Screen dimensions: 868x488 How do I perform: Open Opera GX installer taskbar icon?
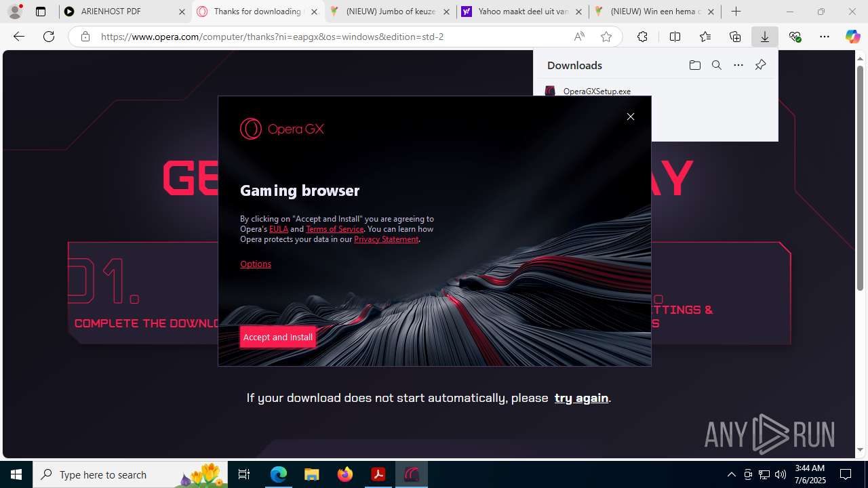pyautogui.click(x=411, y=474)
